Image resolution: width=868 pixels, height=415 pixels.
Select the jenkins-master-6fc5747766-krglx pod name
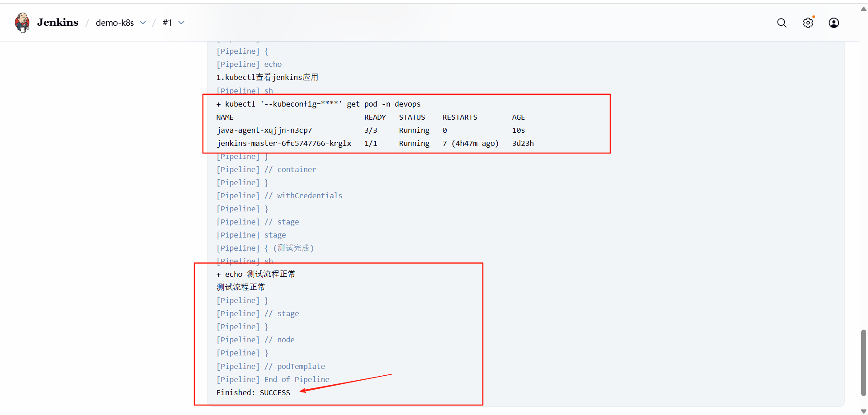point(283,143)
